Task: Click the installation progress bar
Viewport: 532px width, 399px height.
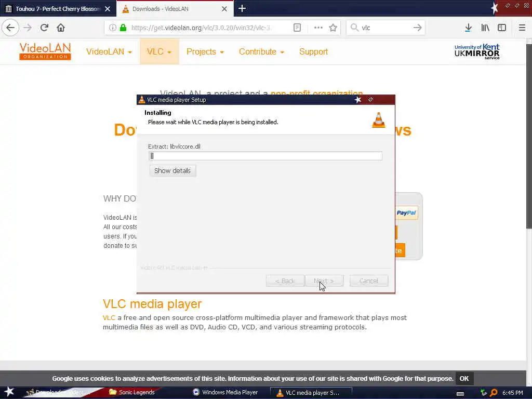Action: coord(265,156)
